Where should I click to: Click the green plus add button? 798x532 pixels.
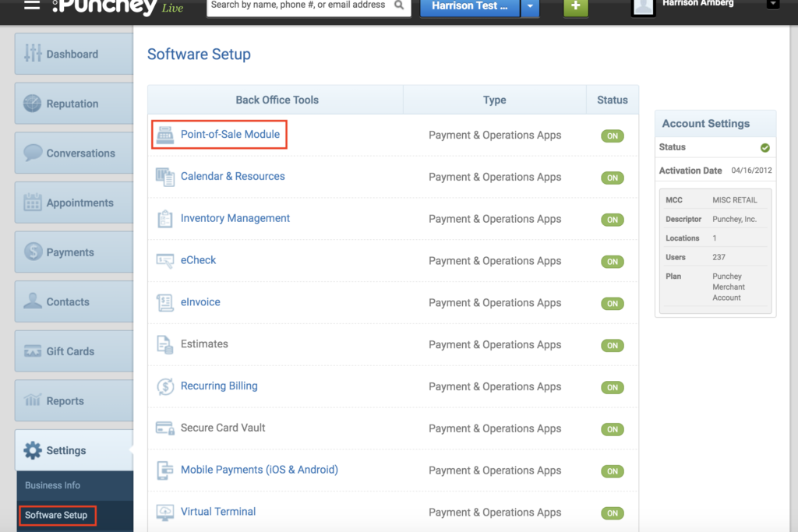(x=576, y=6)
